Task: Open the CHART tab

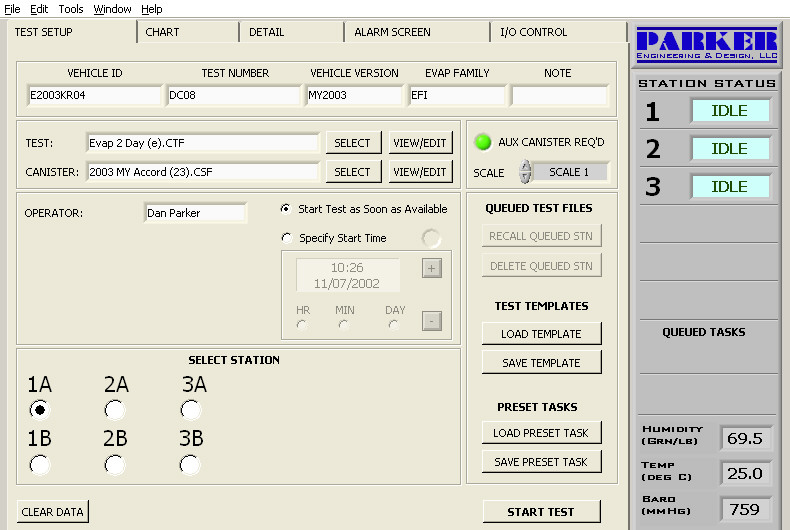Action: click(162, 32)
